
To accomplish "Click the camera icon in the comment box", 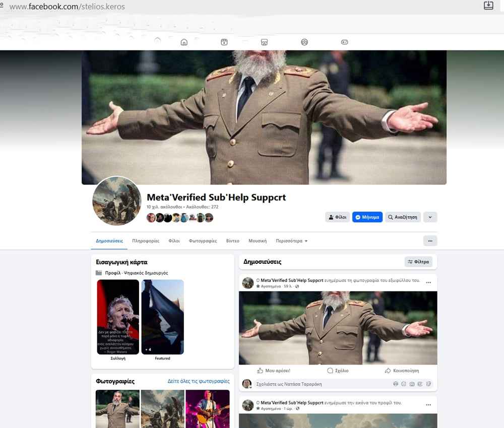I will [412, 384].
